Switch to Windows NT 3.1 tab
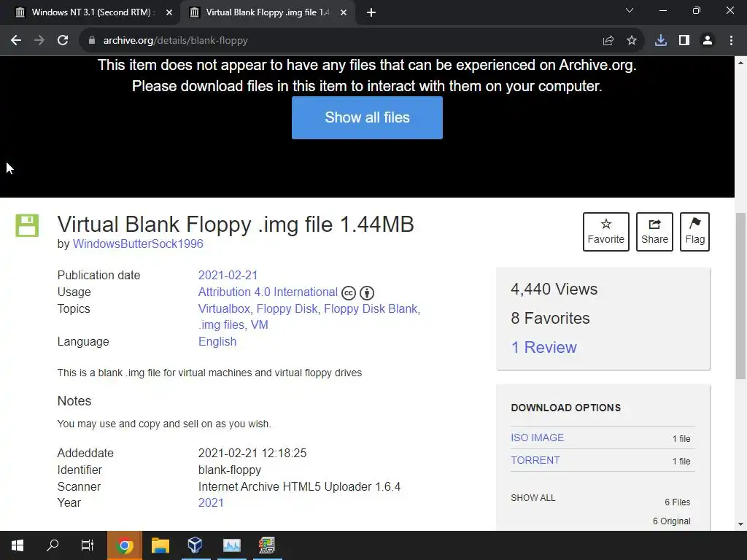Viewport: 747px width, 560px height. (90, 12)
